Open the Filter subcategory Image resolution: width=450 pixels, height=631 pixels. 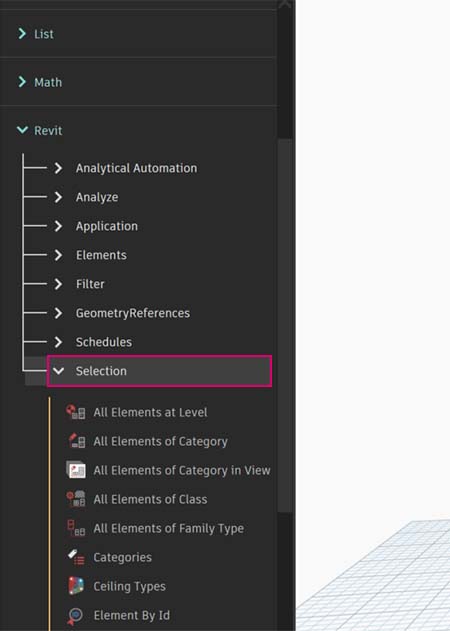coord(90,284)
